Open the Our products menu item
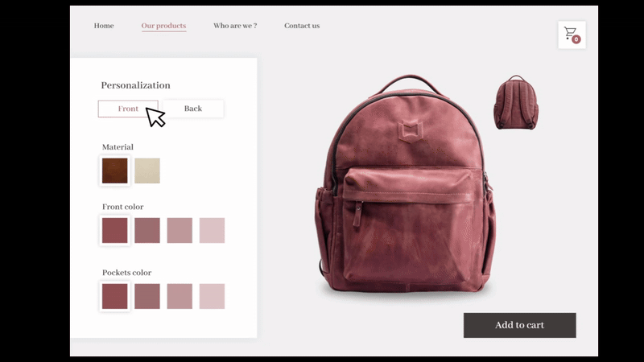Screen dimensions: 644x362 click(x=163, y=26)
